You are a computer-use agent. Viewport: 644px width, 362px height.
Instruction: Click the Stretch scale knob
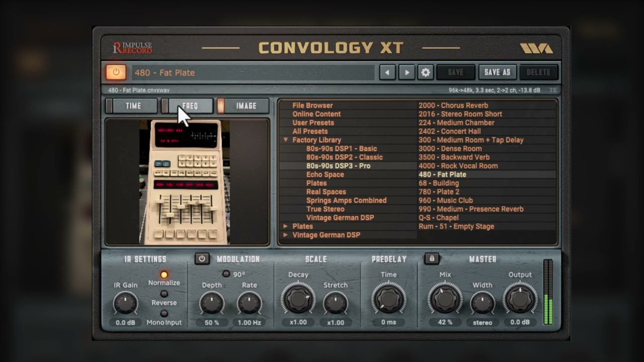point(336,303)
